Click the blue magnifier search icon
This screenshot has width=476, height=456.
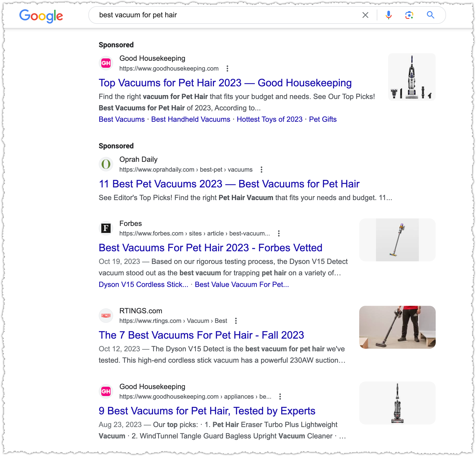[431, 15]
